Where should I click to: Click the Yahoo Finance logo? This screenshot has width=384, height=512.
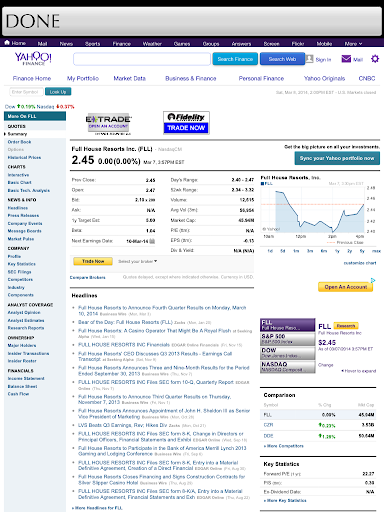(33, 58)
